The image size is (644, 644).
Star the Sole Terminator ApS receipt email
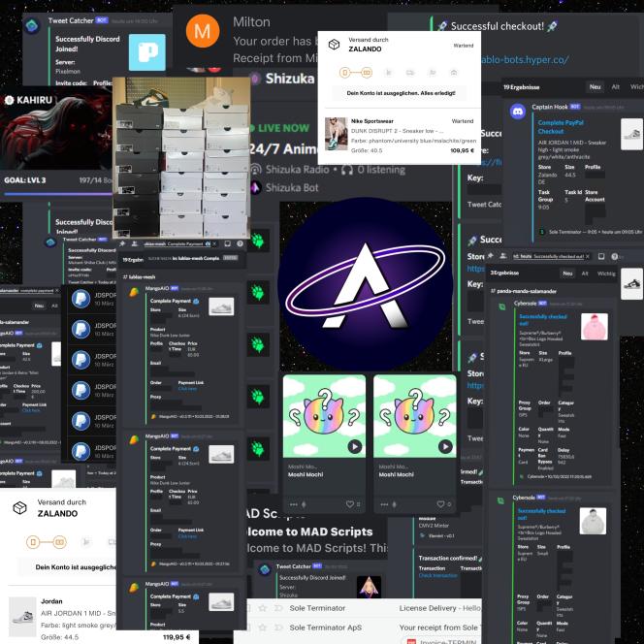(263, 628)
